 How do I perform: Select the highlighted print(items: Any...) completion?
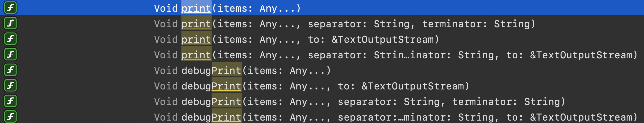pyautogui.click(x=322, y=8)
